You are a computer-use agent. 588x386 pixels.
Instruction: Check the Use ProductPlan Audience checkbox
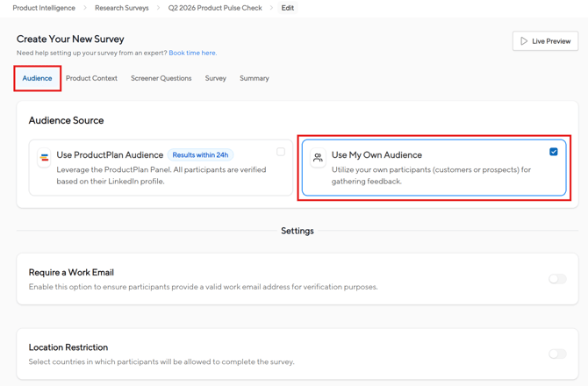pyautogui.click(x=281, y=152)
